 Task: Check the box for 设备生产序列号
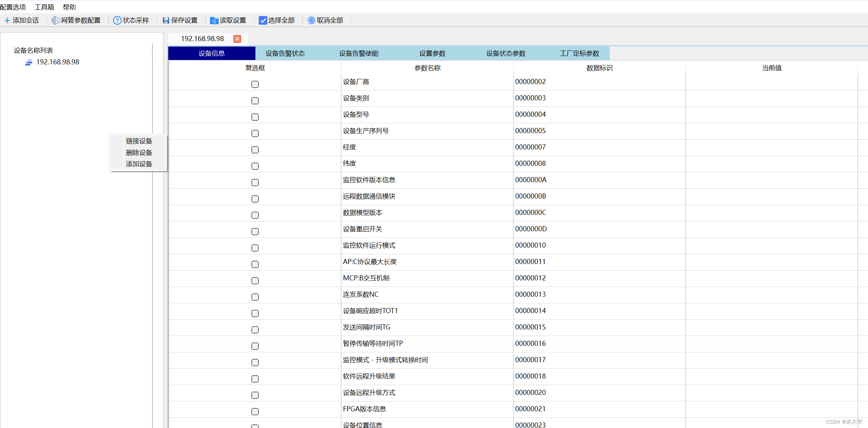(x=255, y=133)
